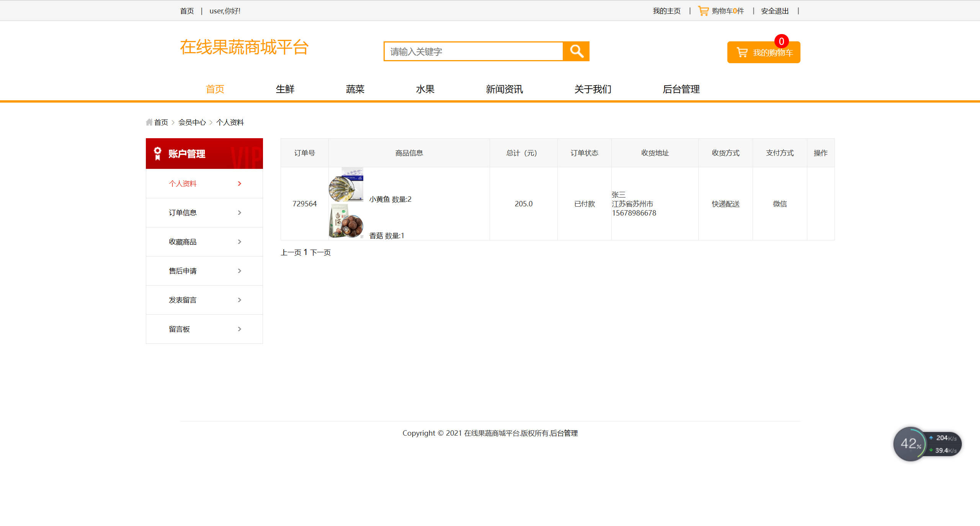Viewport: 980px width, 526px height.
Task: Open 后台管理 from the main menu
Action: click(681, 89)
